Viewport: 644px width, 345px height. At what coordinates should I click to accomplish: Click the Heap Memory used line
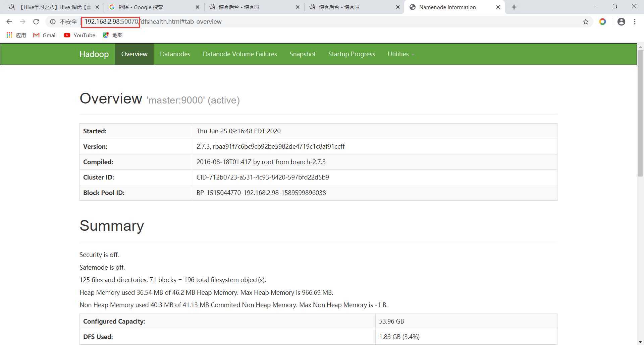point(206,292)
